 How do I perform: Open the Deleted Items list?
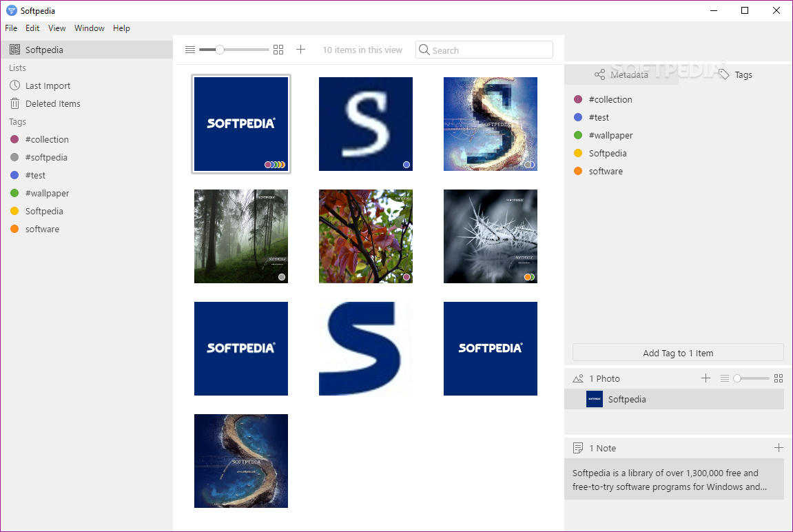pos(87,103)
